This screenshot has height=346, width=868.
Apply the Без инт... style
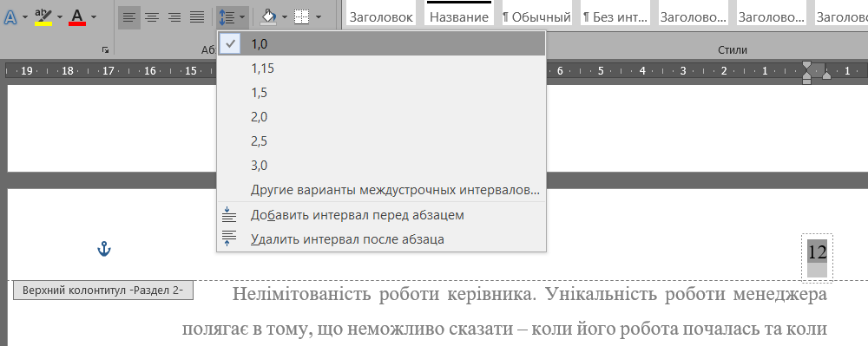click(x=615, y=13)
